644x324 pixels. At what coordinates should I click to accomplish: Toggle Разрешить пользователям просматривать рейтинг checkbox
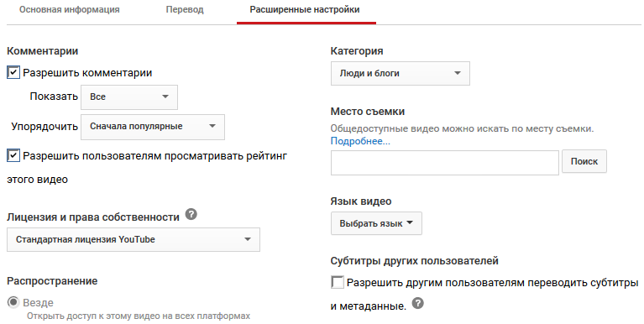point(13,155)
